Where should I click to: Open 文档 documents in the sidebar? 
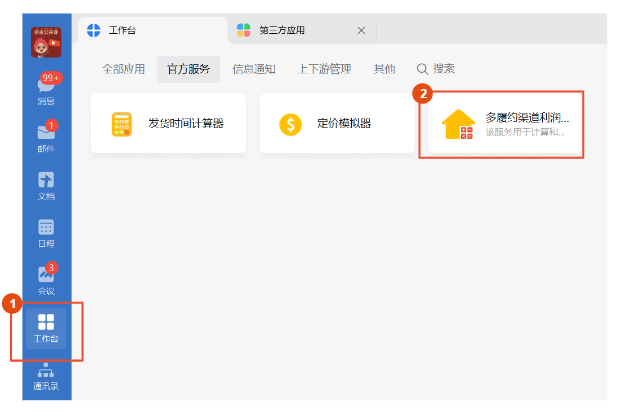[x=46, y=184]
